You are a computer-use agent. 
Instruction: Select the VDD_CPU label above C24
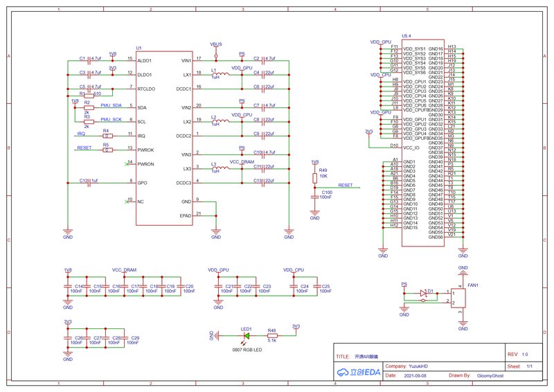tap(294, 270)
